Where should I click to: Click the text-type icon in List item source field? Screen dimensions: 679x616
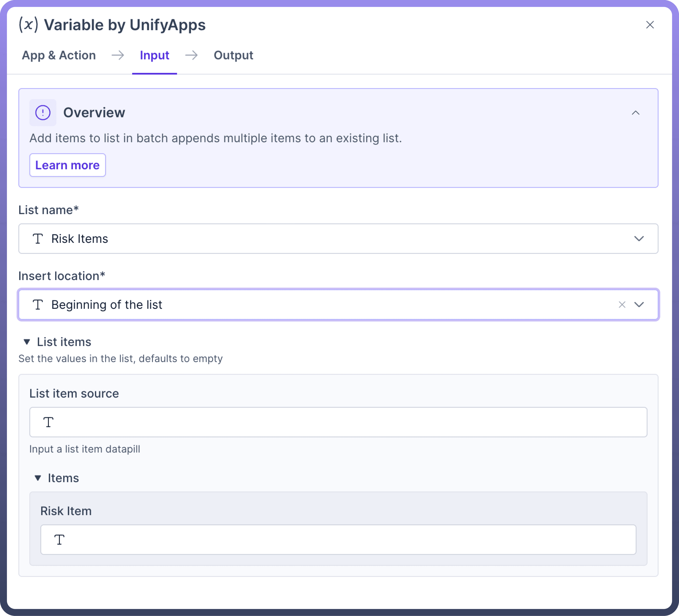(48, 422)
